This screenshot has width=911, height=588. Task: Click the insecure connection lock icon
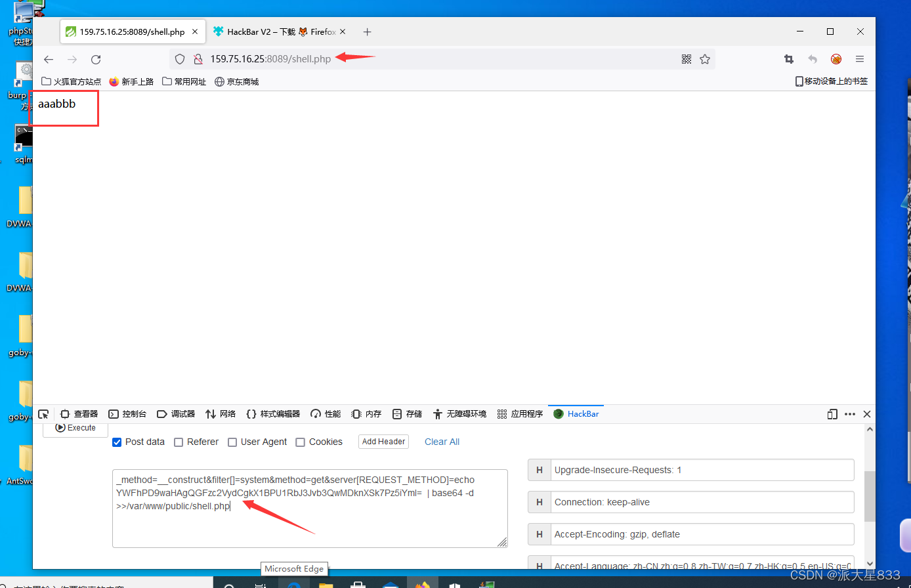tap(197, 59)
